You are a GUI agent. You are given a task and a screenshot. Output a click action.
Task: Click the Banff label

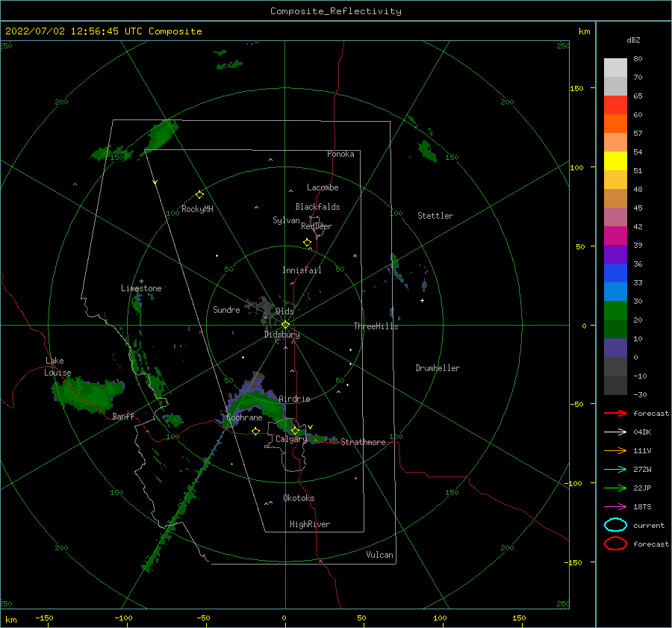[123, 416]
